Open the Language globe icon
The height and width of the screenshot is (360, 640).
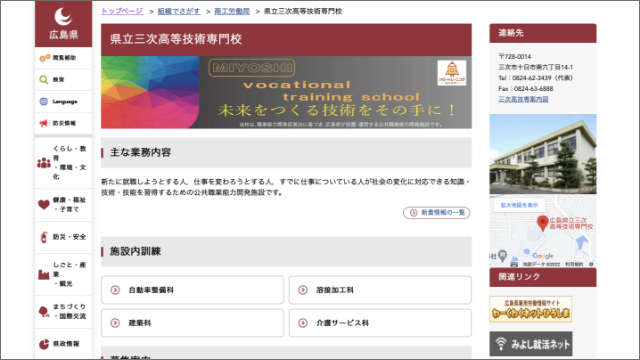pyautogui.click(x=44, y=102)
